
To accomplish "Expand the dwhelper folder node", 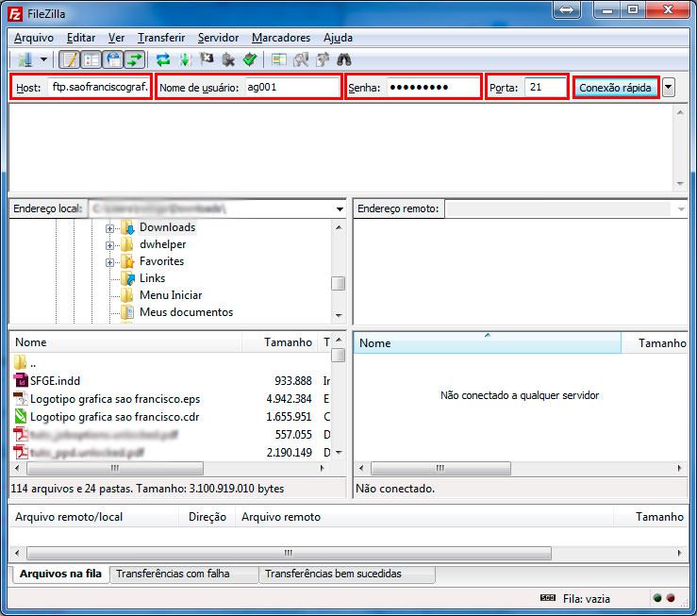I will pos(109,245).
